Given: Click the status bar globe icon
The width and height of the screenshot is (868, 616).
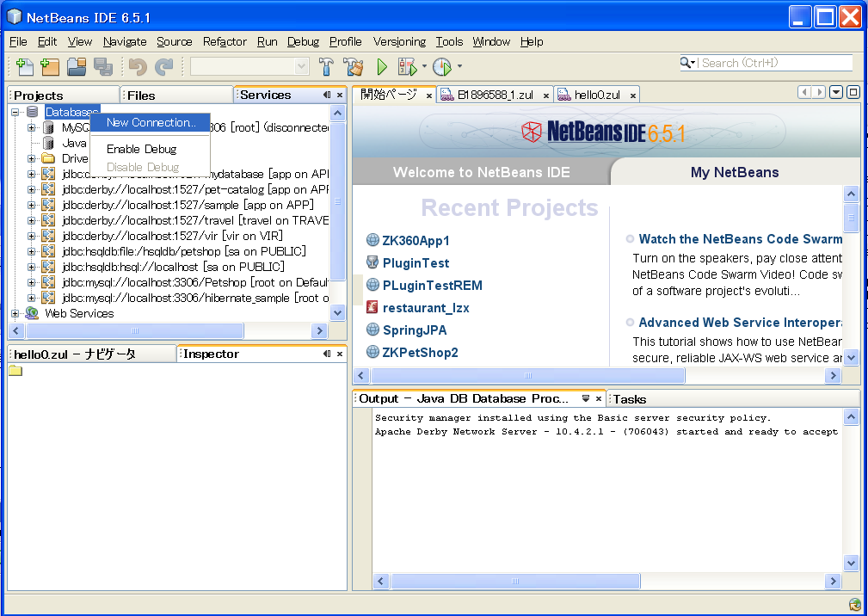Looking at the screenshot, I should tap(855, 605).
